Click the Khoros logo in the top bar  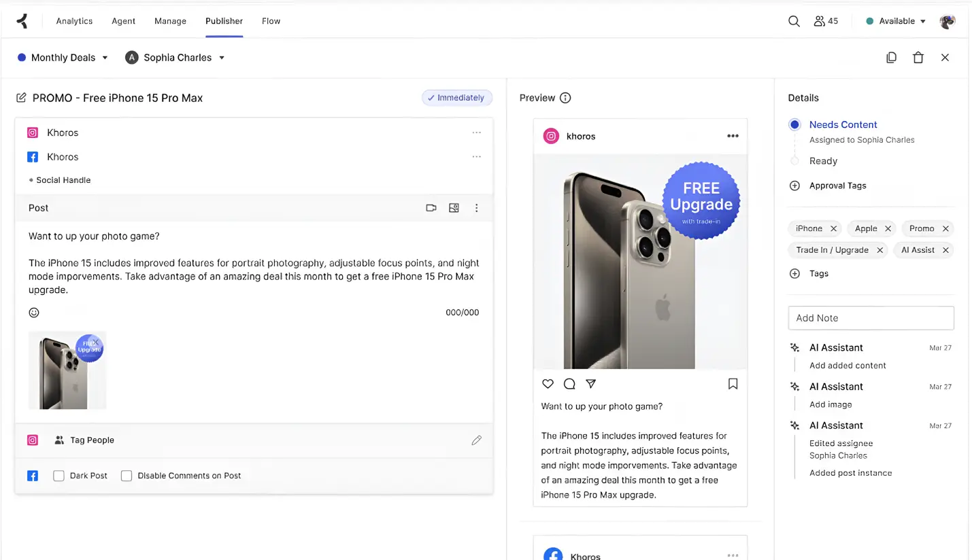point(22,21)
